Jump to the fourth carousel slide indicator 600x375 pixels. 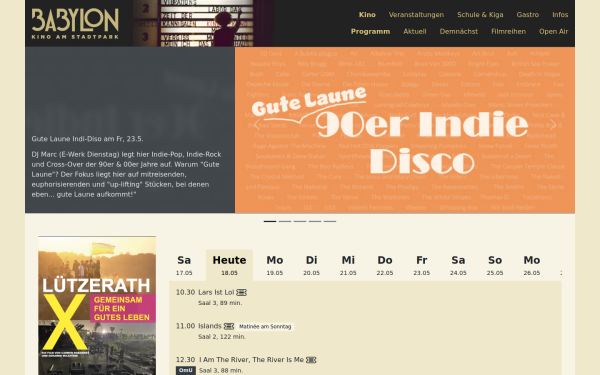tap(315, 221)
